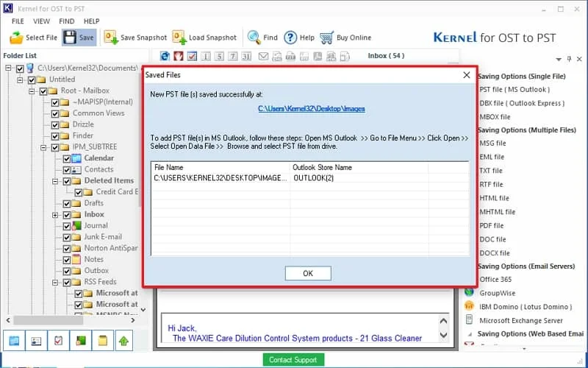Open the green journal bottom icon
The image size is (588, 368).
pyautogui.click(x=80, y=341)
